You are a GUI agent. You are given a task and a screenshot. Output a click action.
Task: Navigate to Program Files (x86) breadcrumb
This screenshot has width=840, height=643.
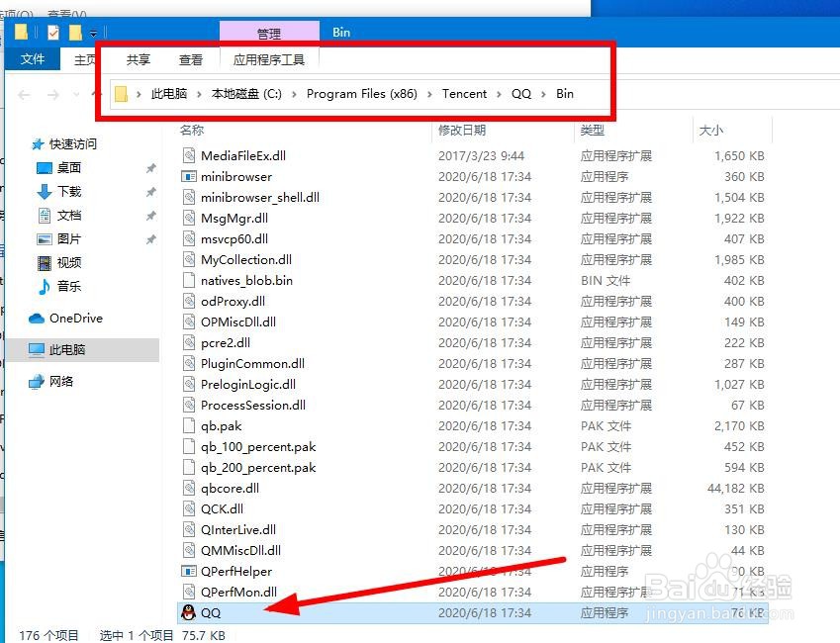[x=361, y=94]
